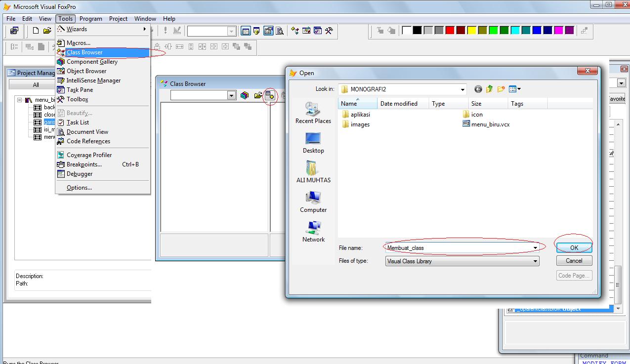Image resolution: width=630 pixels, height=364 pixels.
Task: Click the Send to Back layout icon
Action: coord(248,46)
